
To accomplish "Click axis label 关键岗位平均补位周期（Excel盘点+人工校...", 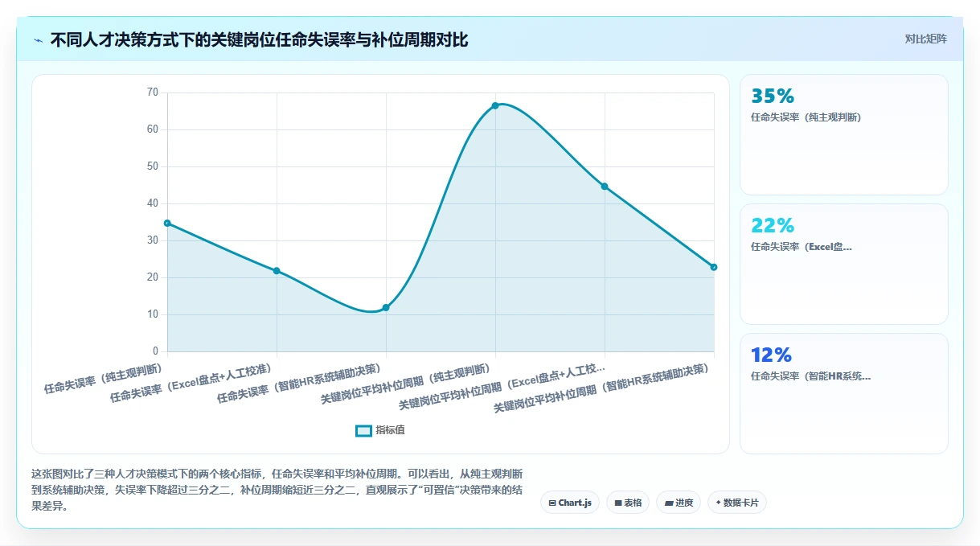I will pos(502,386).
